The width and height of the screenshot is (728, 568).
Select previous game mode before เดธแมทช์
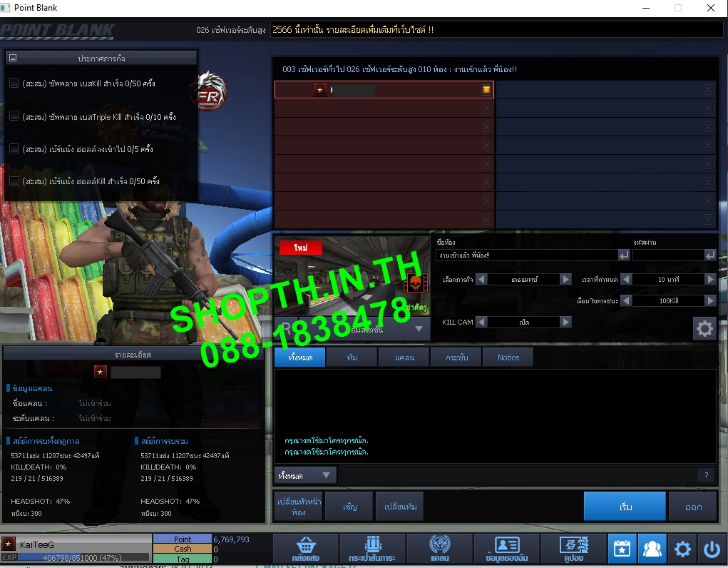[481, 279]
